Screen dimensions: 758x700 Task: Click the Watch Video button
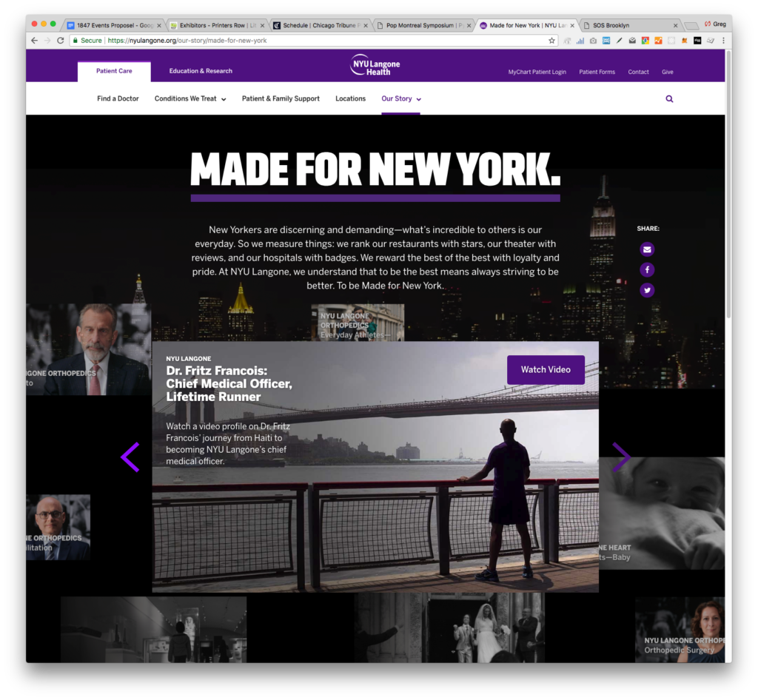coord(546,369)
